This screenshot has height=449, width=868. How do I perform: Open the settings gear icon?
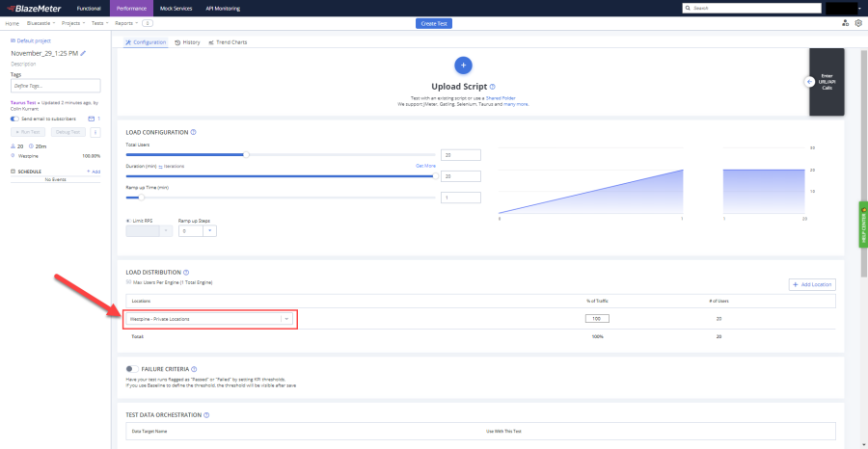pos(858,22)
